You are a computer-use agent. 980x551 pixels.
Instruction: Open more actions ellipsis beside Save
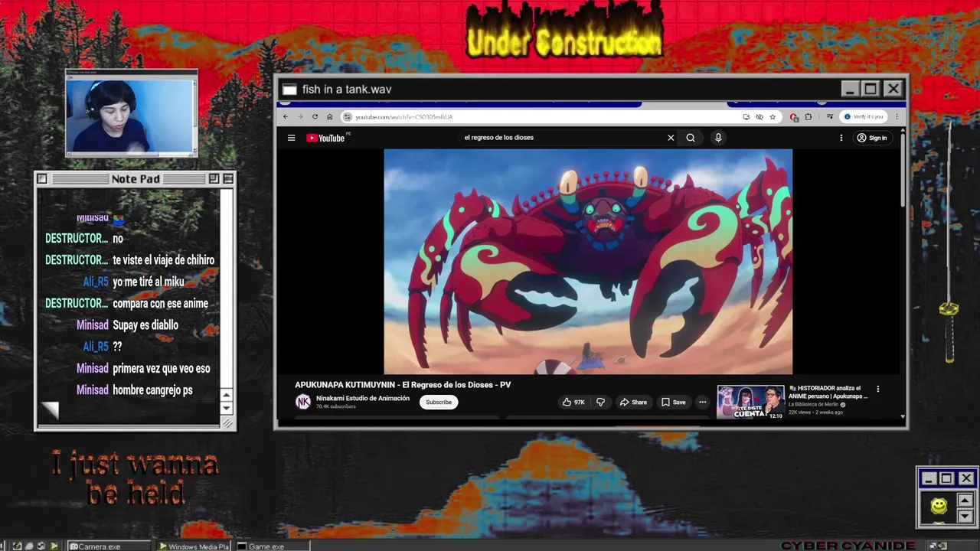click(702, 402)
